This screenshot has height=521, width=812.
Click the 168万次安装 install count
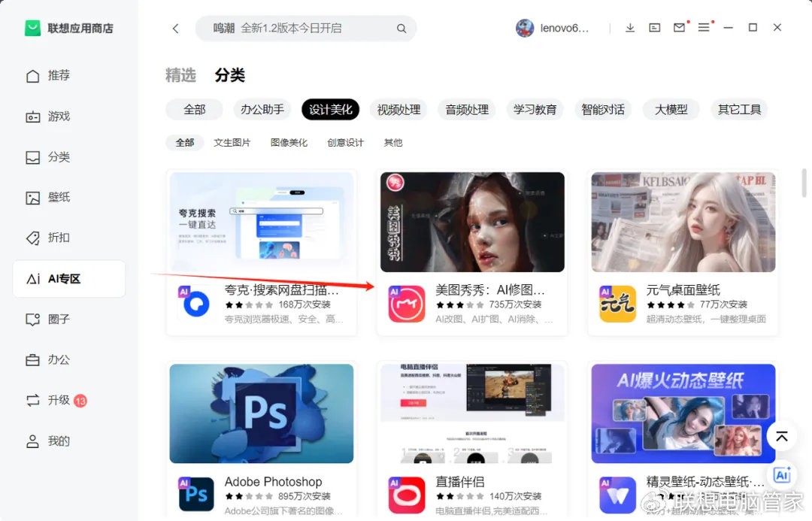(304, 304)
